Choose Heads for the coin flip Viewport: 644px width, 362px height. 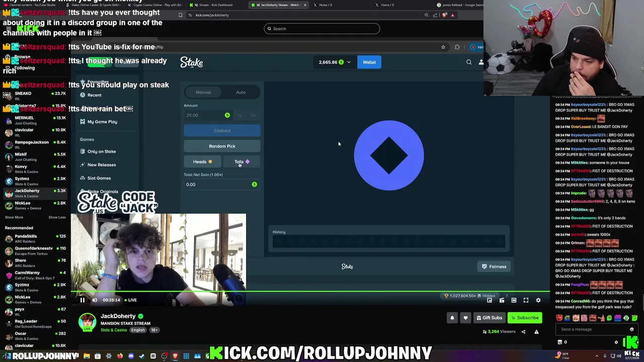point(203,162)
